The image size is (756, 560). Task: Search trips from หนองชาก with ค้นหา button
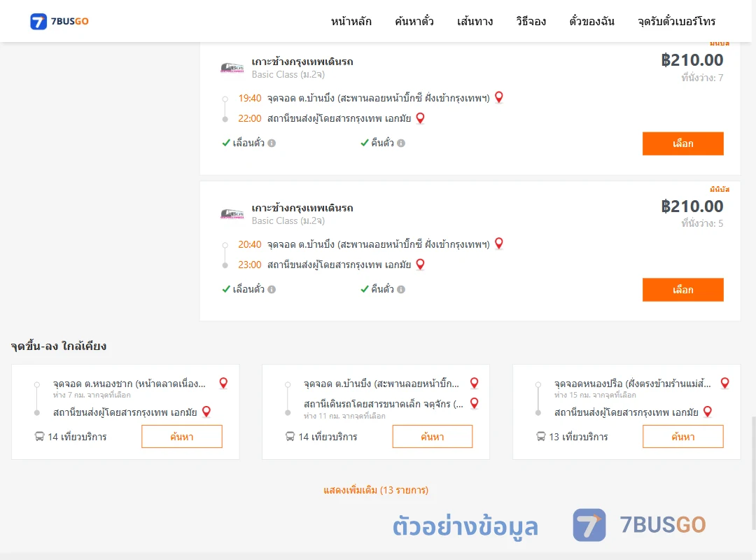[x=182, y=437]
